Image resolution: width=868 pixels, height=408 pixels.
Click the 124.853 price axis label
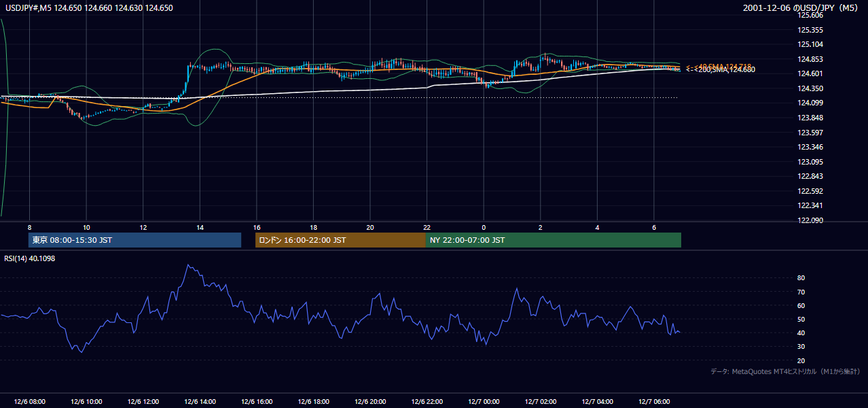tap(811, 59)
